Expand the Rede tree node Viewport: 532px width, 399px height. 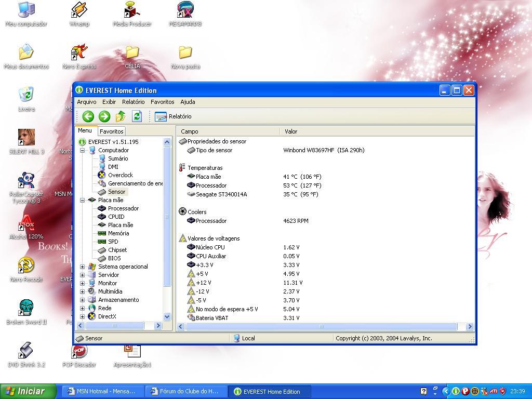point(82,308)
